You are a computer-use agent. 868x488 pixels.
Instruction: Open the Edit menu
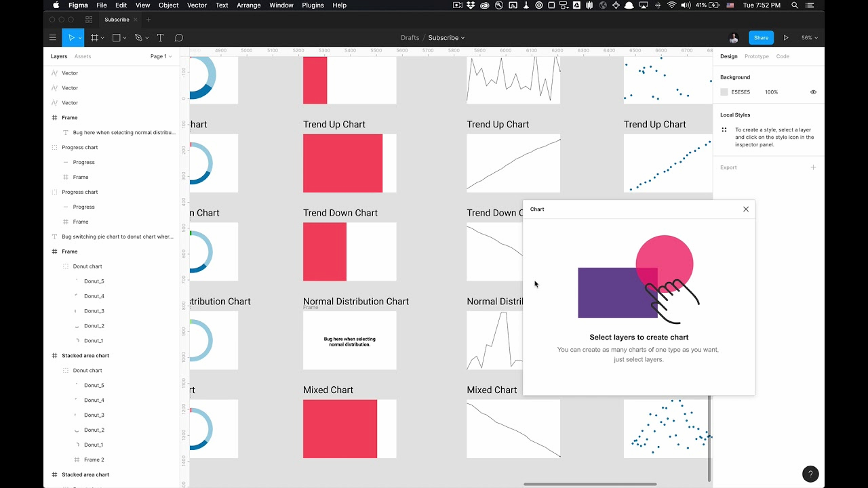pyautogui.click(x=121, y=5)
